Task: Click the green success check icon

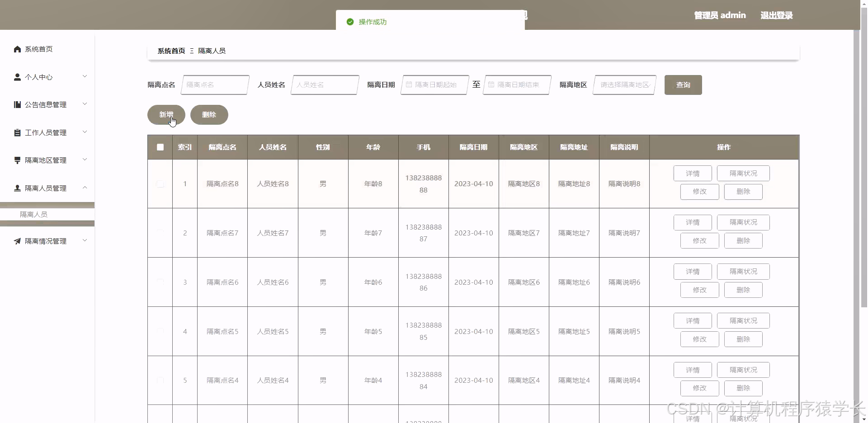Action: pos(350,22)
